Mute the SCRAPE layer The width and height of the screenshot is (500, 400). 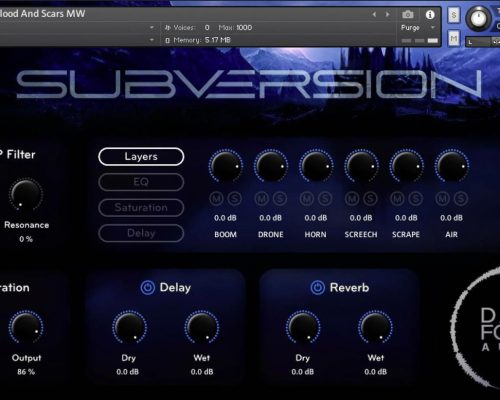(397, 199)
